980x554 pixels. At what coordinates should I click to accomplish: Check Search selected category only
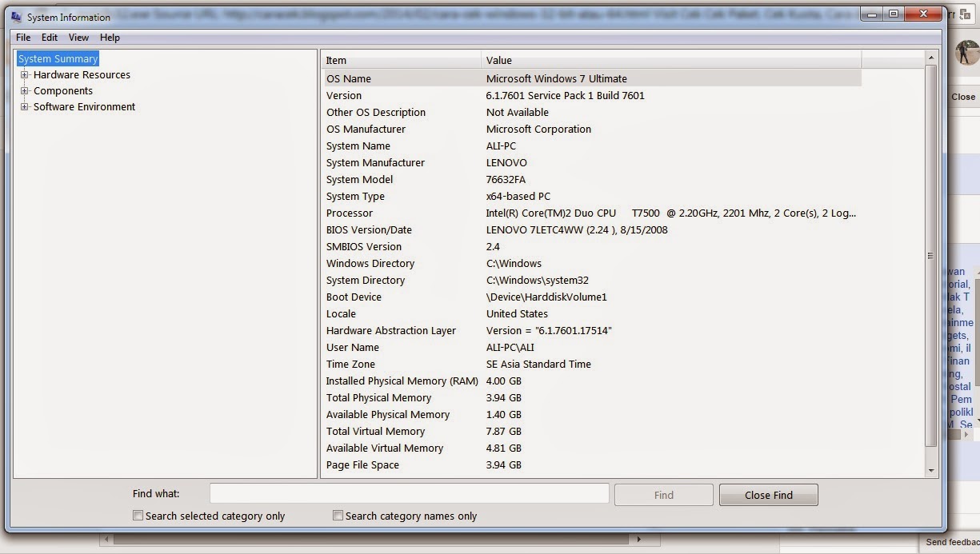pyautogui.click(x=138, y=516)
